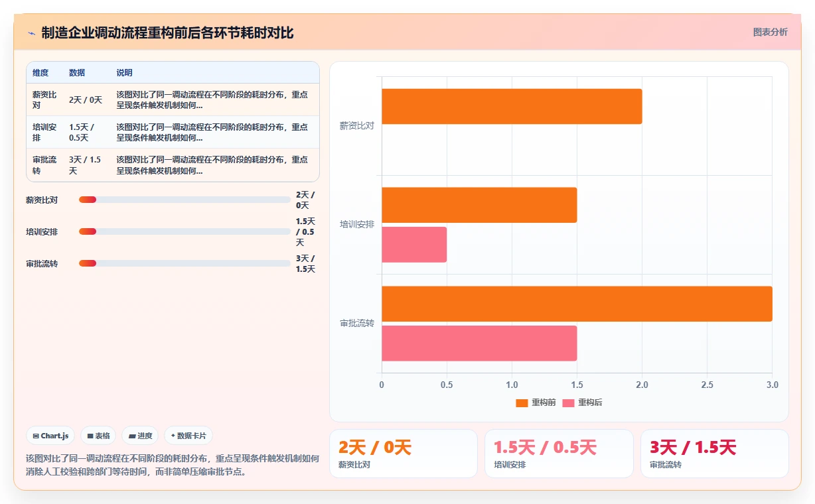The width and height of the screenshot is (815, 504).
Task: Open the 1.5天 / 0.5天 data card
Action: click(559, 454)
